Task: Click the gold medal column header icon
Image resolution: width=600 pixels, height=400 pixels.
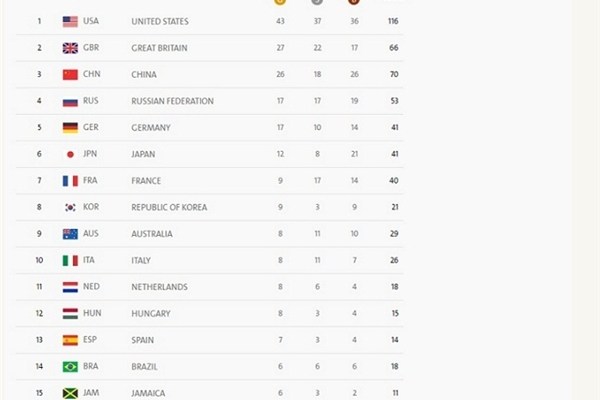Action: tap(279, 2)
